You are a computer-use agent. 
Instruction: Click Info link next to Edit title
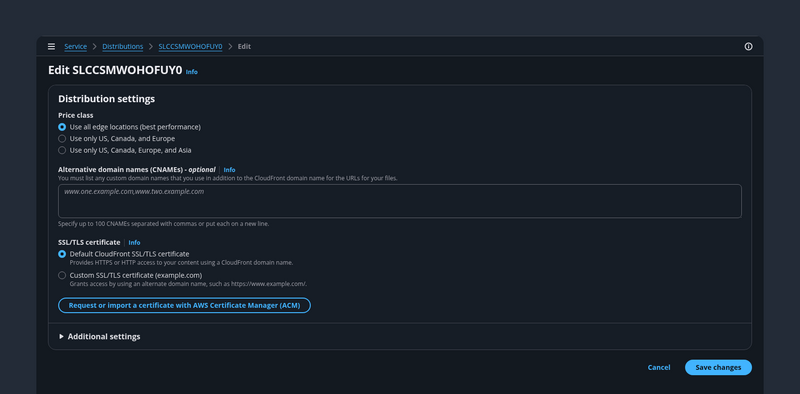(x=191, y=72)
